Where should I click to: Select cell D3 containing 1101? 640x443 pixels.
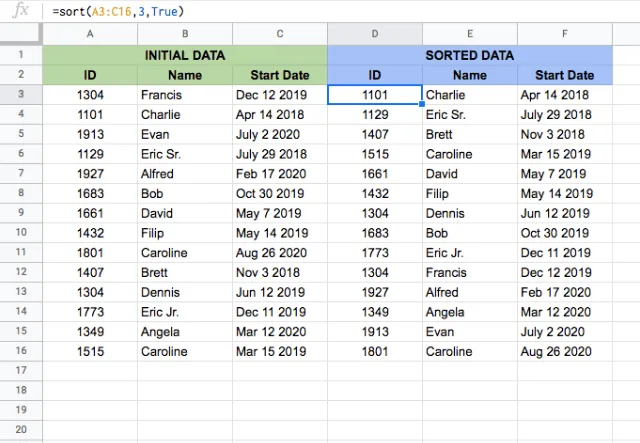click(375, 95)
